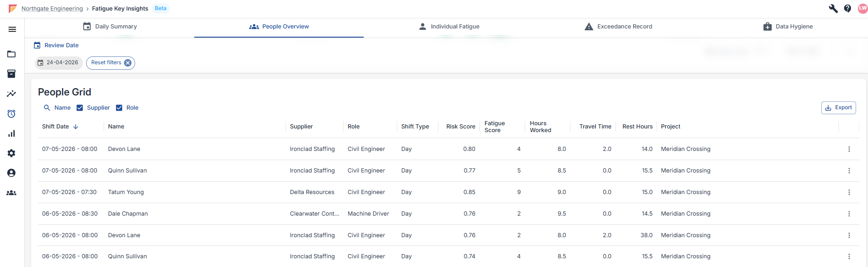Open row menu for Quinn Sullivan 06-05-2026

click(x=849, y=256)
